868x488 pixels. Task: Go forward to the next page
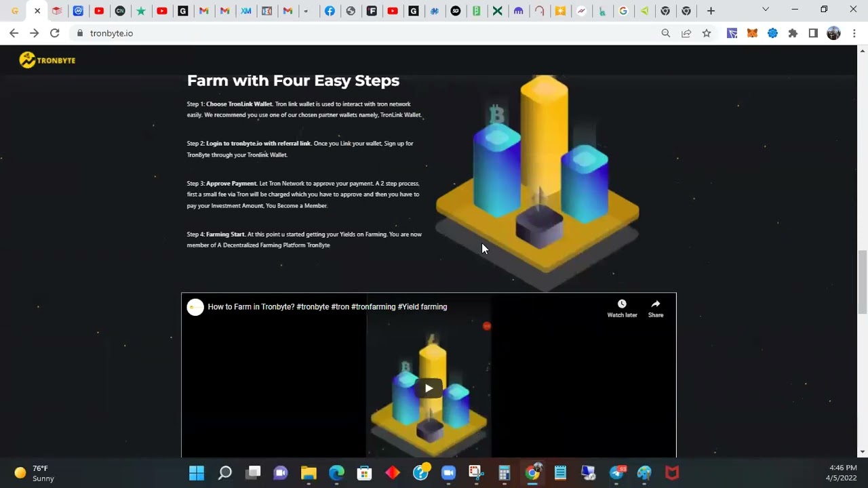coord(34,33)
